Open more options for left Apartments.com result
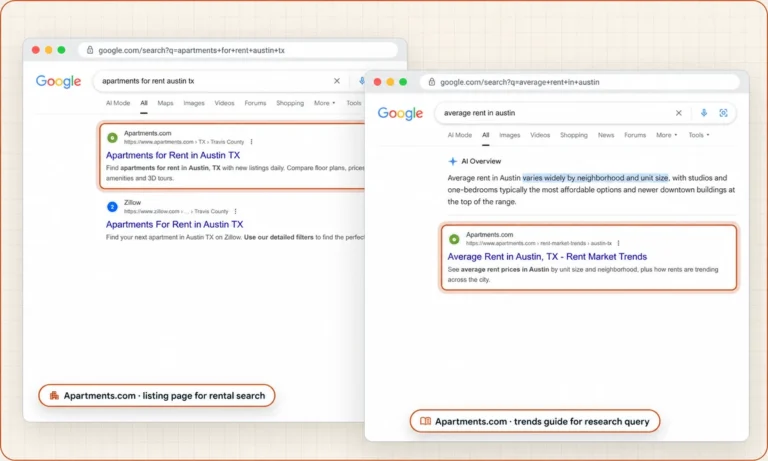This screenshot has height=461, width=768. coord(251,142)
